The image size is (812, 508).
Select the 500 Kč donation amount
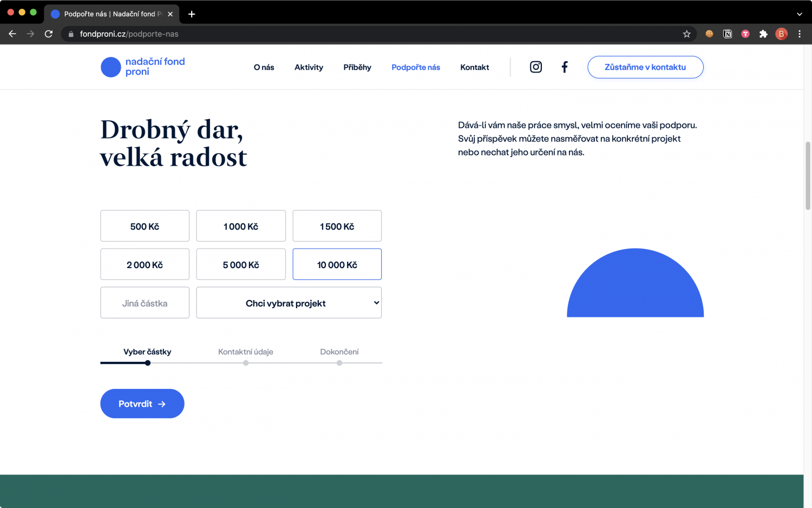tap(145, 226)
